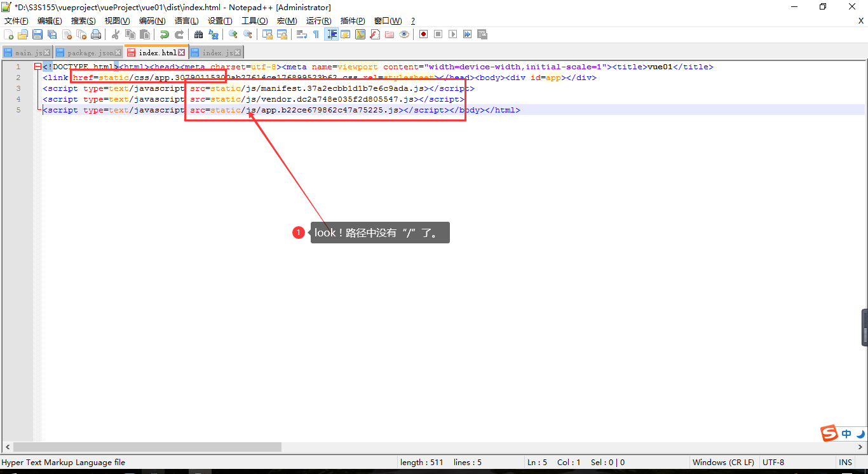Click the left arrow of horizontal scrollbar
This screenshot has width=868, height=474.
[x=7, y=447]
